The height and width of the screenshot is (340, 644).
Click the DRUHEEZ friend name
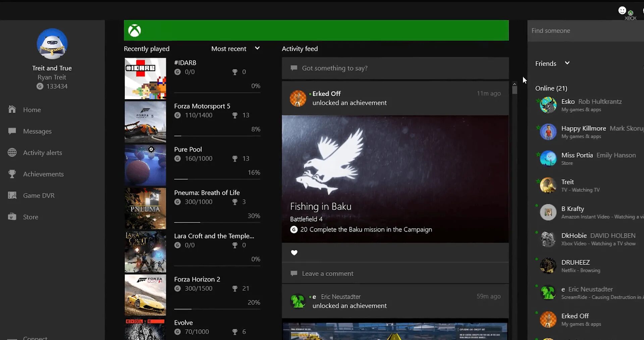coord(576,262)
